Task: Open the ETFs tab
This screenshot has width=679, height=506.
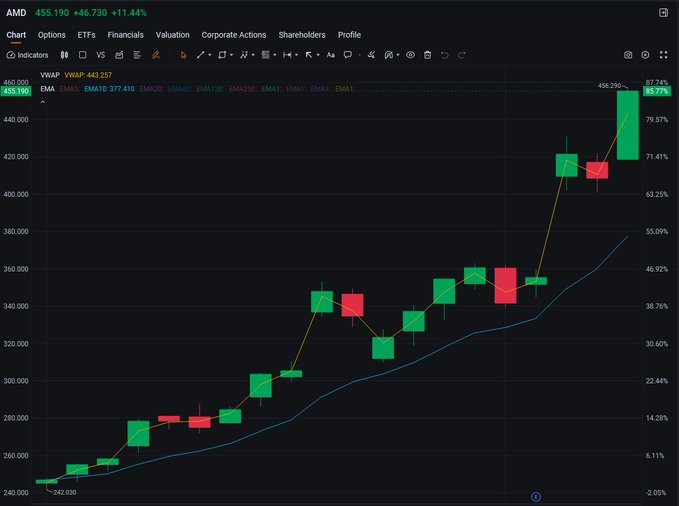Action: 86,35
